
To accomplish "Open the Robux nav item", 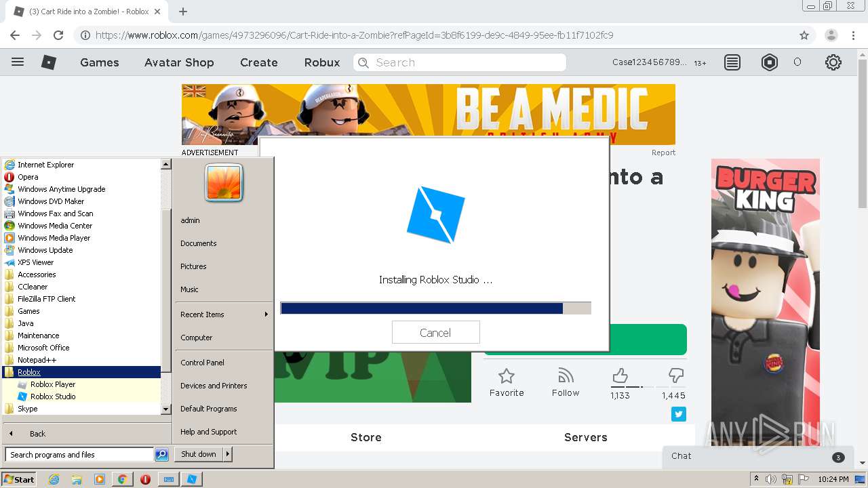I will (322, 62).
